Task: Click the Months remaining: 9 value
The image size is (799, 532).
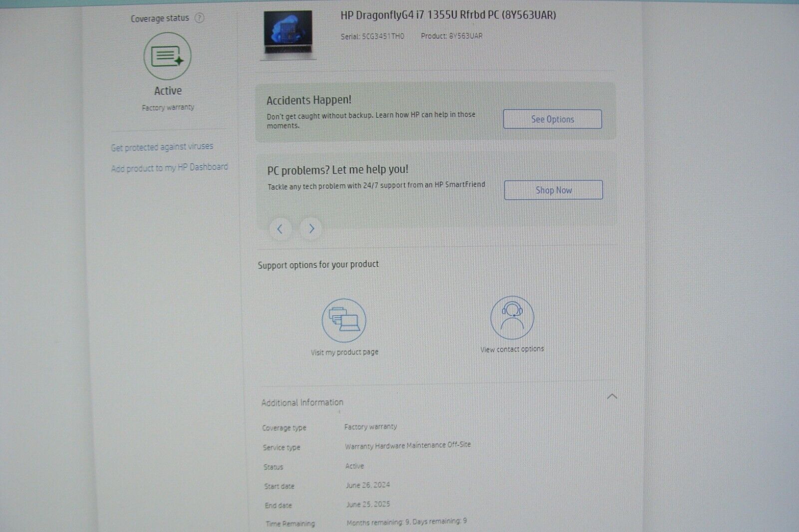Action: coord(379,523)
